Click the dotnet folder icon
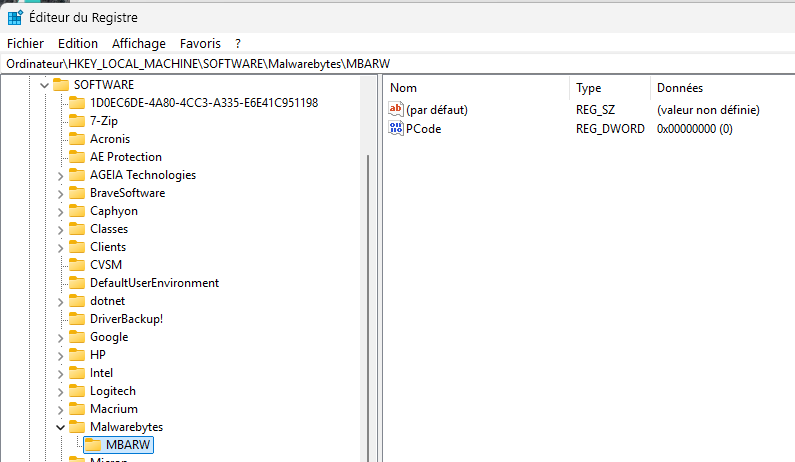Image resolution: width=795 pixels, height=462 pixels. point(77,301)
